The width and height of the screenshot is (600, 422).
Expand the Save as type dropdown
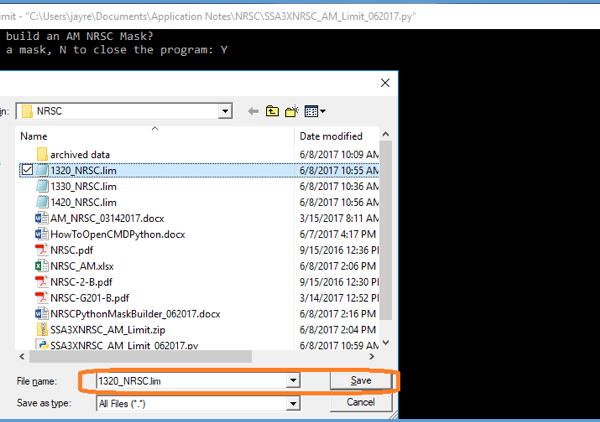(x=292, y=404)
